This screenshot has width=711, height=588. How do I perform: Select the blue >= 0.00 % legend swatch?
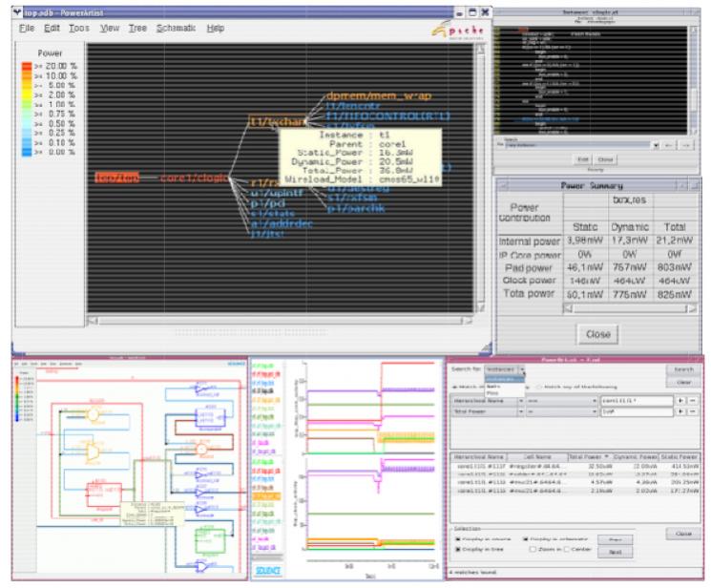(27, 152)
